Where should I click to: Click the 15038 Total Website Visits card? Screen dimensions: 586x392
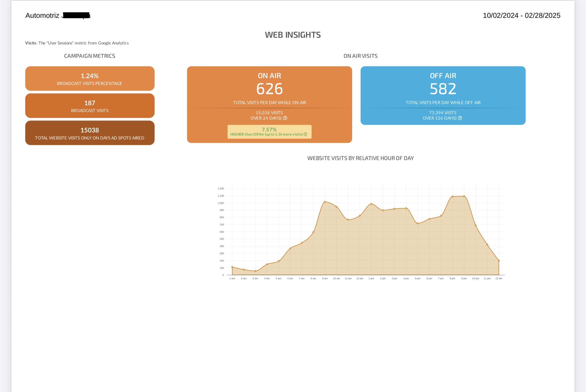click(x=90, y=133)
